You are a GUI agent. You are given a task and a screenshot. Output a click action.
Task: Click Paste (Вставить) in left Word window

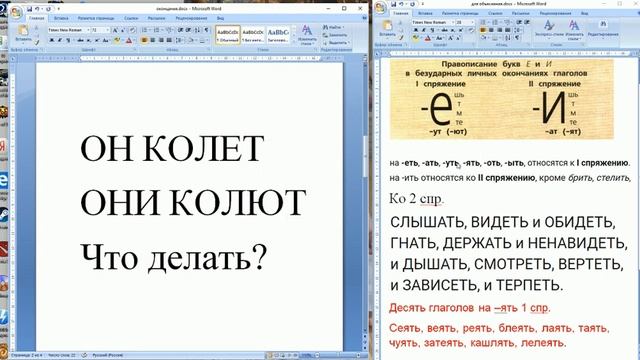23,34
